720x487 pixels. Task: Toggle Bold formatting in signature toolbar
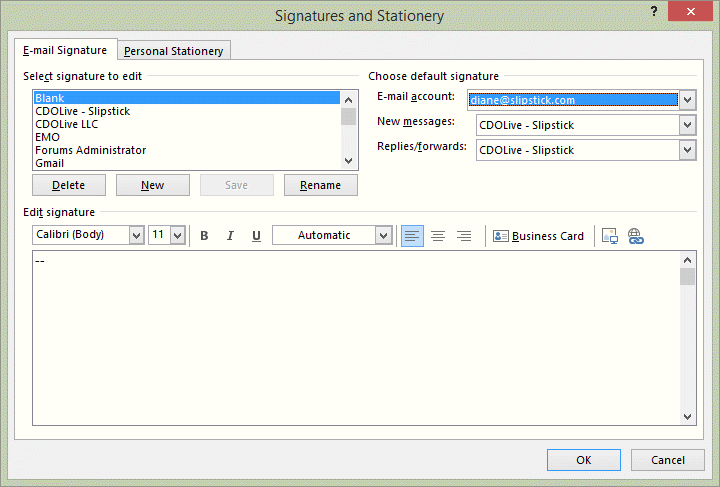[204, 236]
